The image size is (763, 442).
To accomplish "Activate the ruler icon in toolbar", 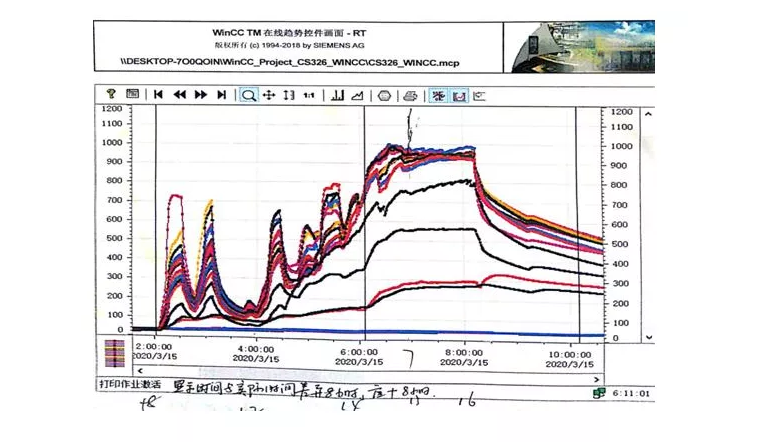I will (x=337, y=95).
